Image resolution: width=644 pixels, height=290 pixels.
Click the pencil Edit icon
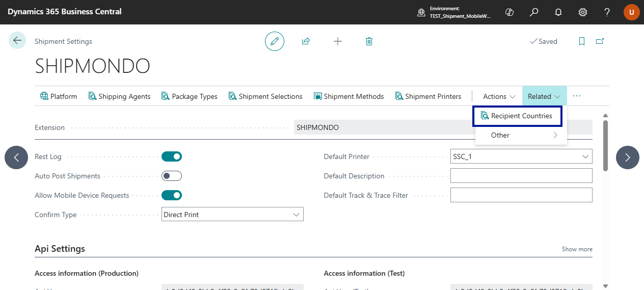(275, 41)
